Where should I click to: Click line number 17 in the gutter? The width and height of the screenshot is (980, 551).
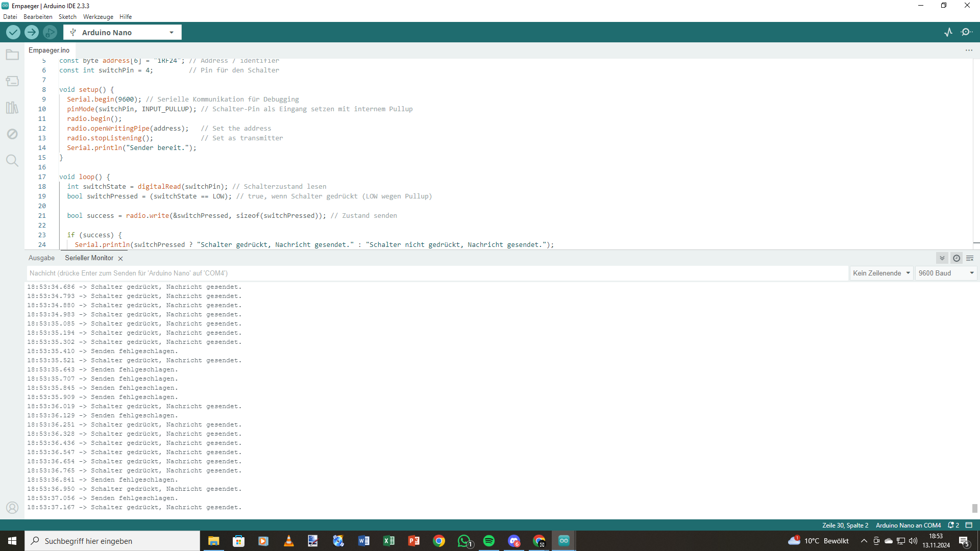tap(42, 177)
